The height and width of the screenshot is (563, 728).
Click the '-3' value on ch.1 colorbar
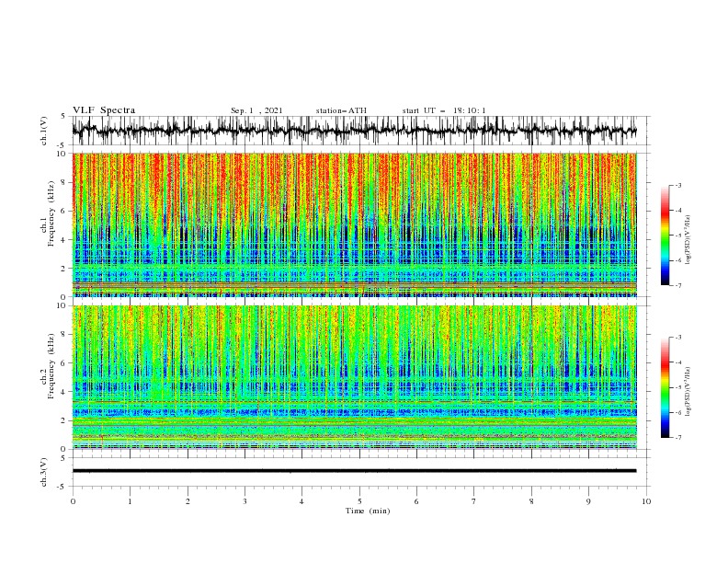677,185
